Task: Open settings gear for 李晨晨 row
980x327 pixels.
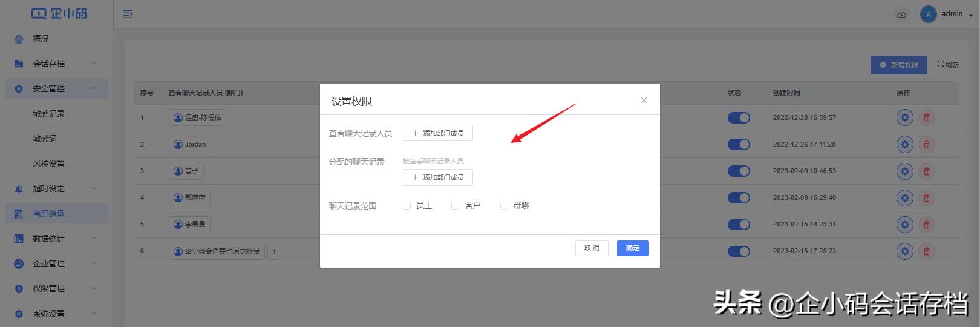Action: tap(905, 224)
